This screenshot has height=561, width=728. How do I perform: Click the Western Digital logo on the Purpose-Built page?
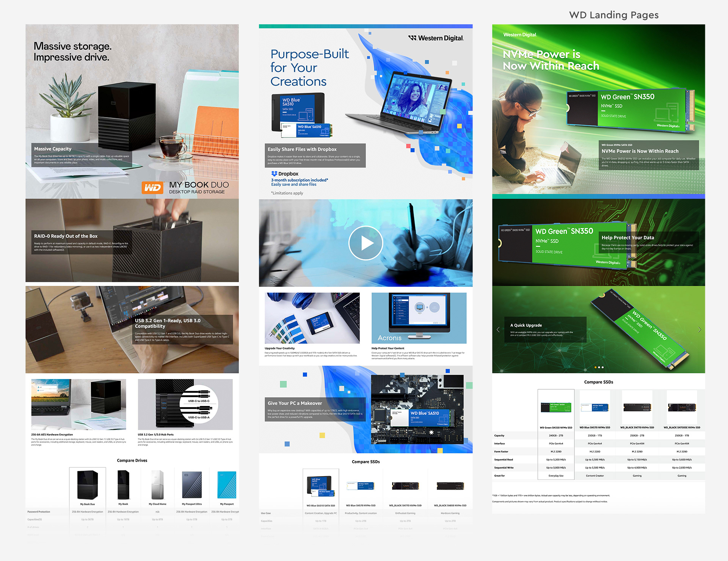coord(436,38)
